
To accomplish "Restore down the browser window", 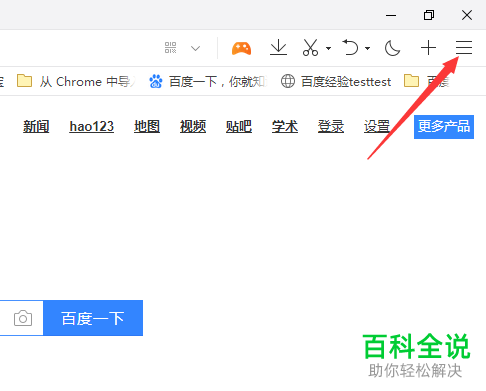I will pos(429,15).
